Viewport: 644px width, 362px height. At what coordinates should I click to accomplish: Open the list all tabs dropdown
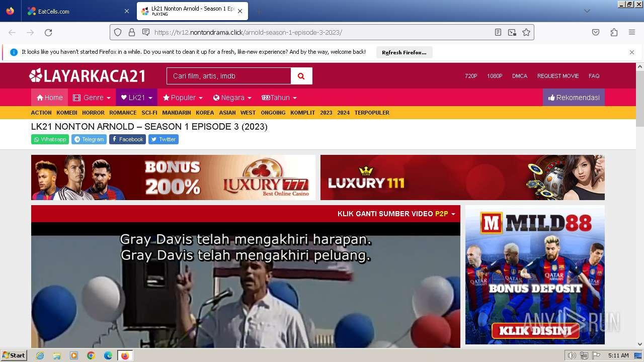click(x=587, y=11)
